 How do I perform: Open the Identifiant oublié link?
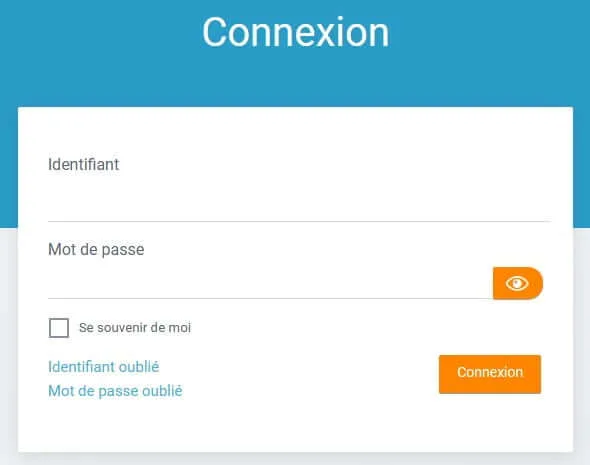coord(103,367)
